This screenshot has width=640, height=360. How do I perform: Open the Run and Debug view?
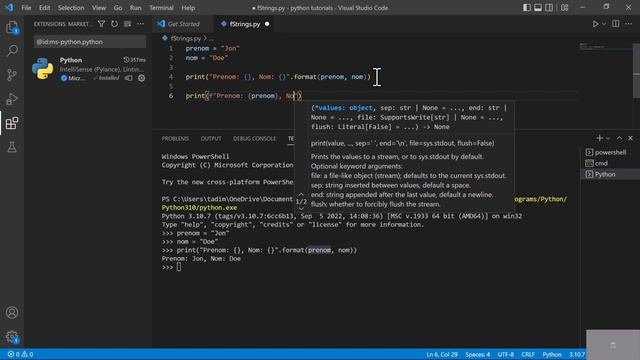click(x=12, y=99)
